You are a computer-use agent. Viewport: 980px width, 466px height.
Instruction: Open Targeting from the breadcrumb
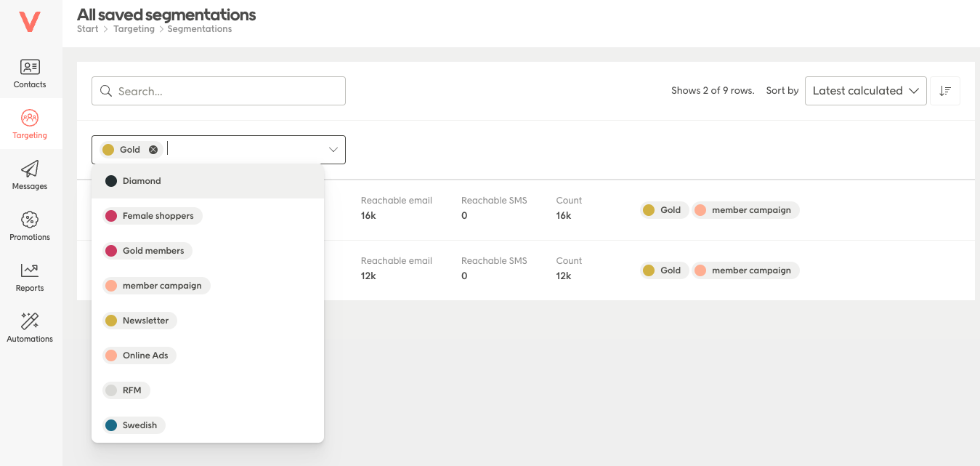tap(134, 28)
